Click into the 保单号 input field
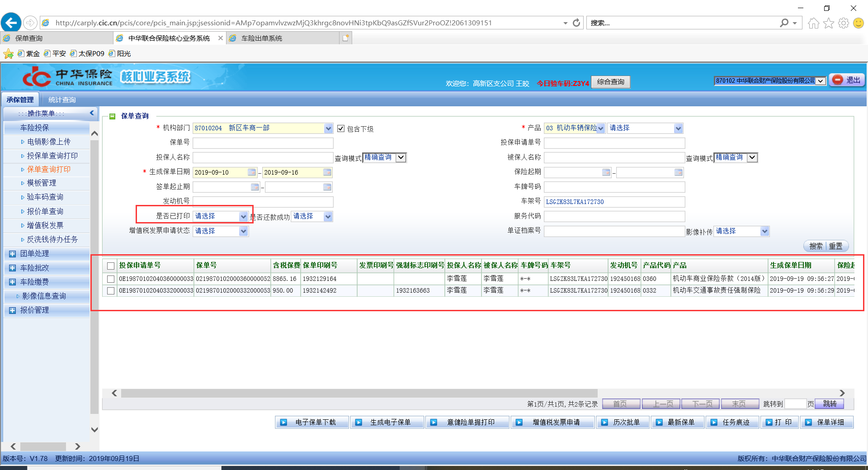 click(263, 143)
